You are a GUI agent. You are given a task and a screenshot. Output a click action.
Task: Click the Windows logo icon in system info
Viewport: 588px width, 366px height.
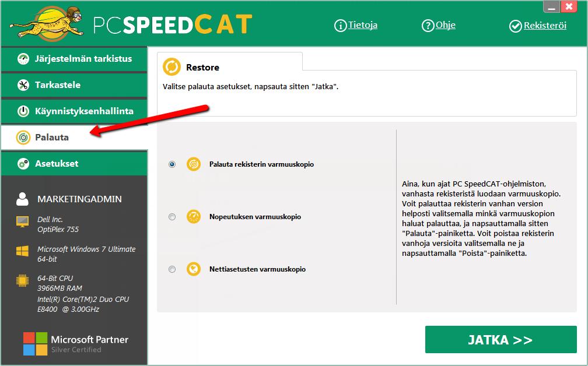[x=23, y=251]
